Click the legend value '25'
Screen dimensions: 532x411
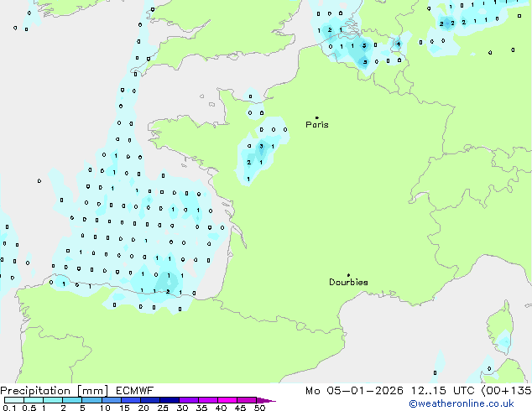[x=163, y=408]
